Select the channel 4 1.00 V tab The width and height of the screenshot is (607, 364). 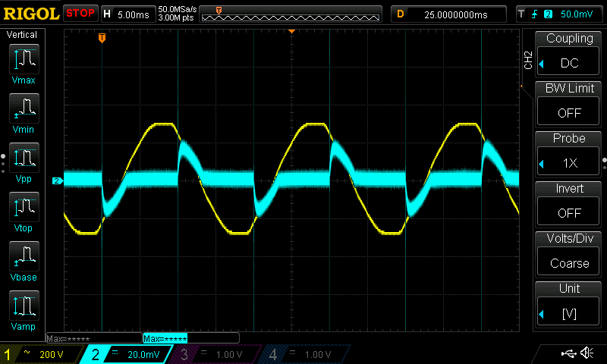(x=304, y=354)
